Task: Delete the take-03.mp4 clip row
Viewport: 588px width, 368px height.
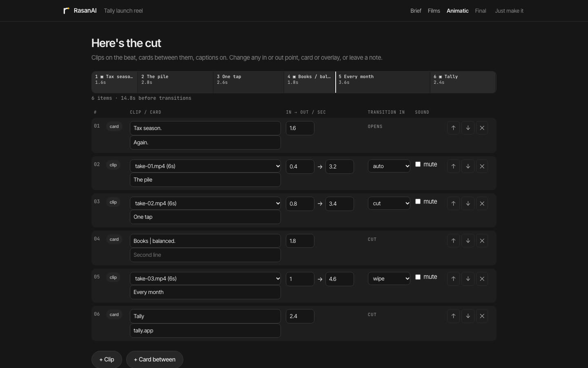Action: click(x=482, y=279)
